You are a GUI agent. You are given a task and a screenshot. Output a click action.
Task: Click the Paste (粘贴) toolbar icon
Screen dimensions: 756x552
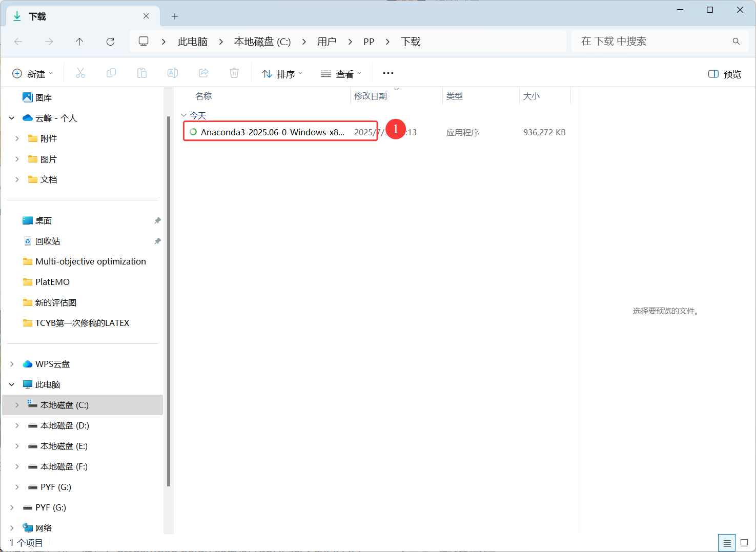pyautogui.click(x=142, y=73)
